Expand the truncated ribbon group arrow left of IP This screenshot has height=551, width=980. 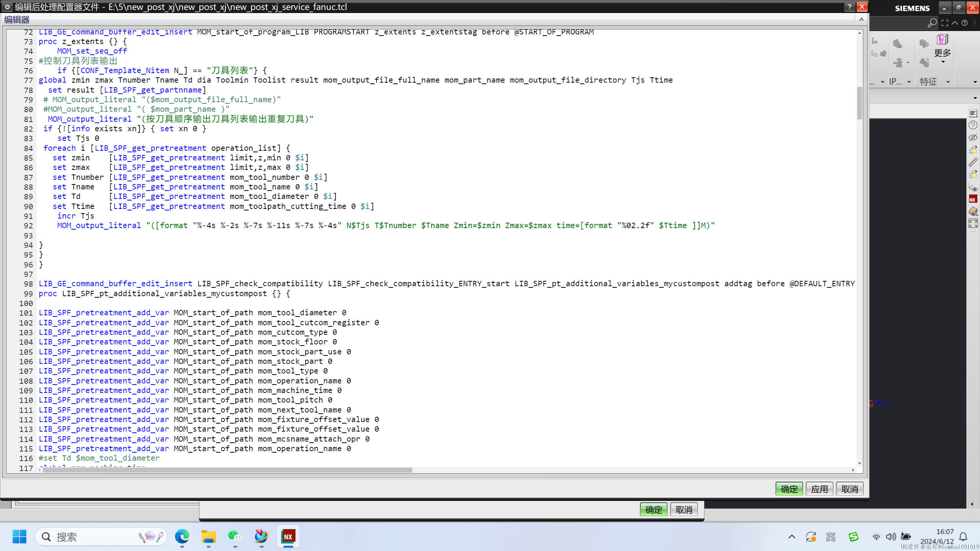coord(882,82)
